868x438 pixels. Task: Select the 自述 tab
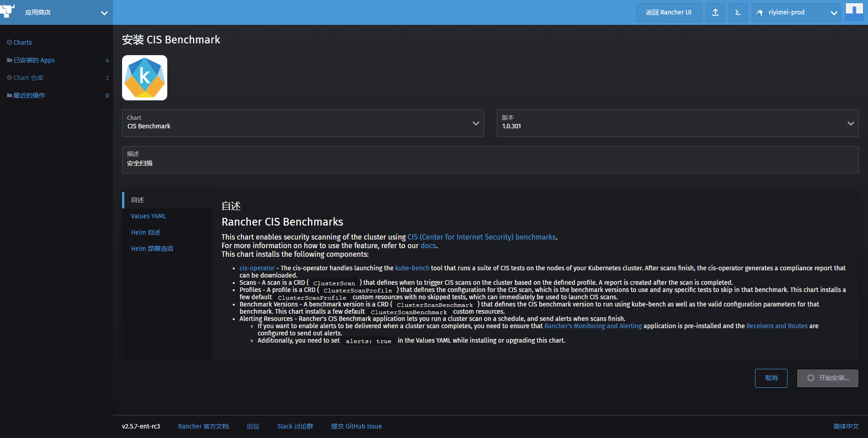point(167,200)
